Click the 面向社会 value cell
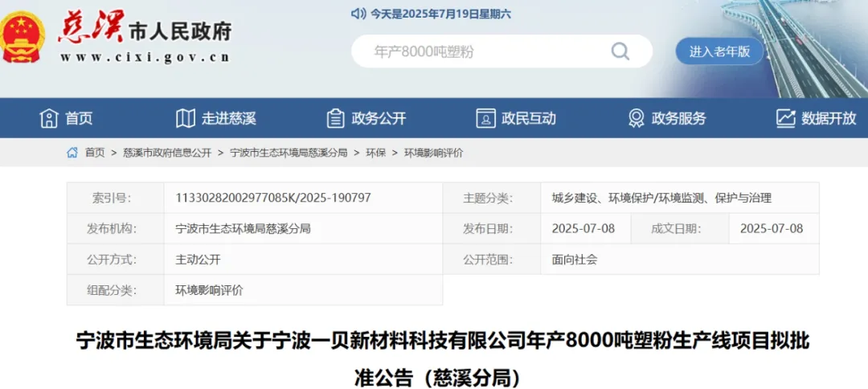Viewport: 868px width, 389px height. click(680, 259)
